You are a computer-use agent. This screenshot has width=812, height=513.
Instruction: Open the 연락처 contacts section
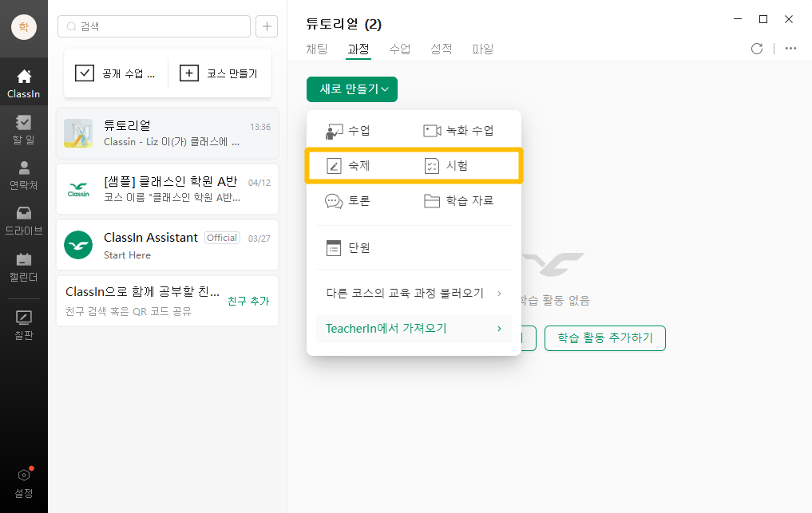(23, 175)
